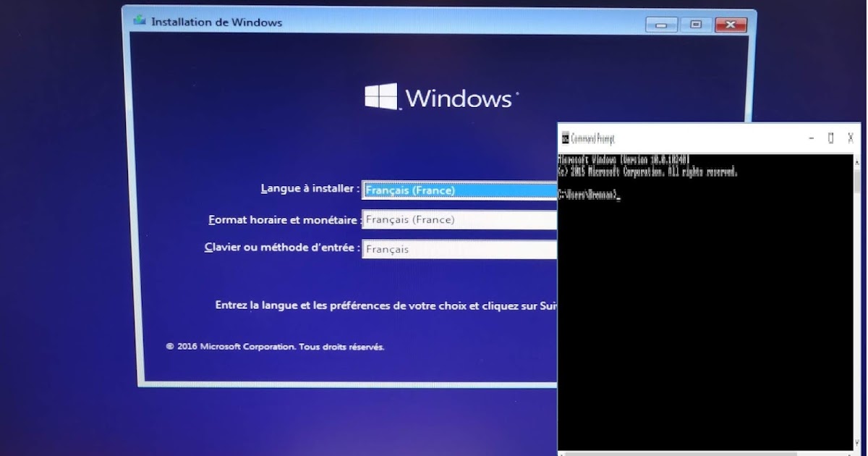This screenshot has width=868, height=456.
Task: Minimize the Installation de Windows window
Action: [x=661, y=25]
